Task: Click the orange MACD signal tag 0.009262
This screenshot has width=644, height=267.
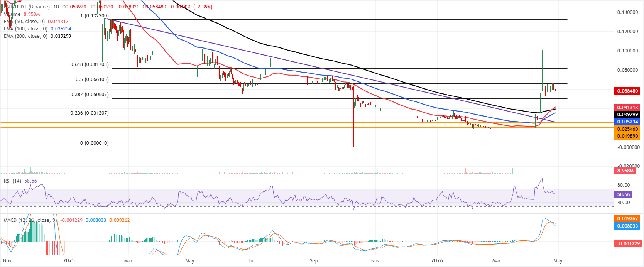Action: (627, 219)
